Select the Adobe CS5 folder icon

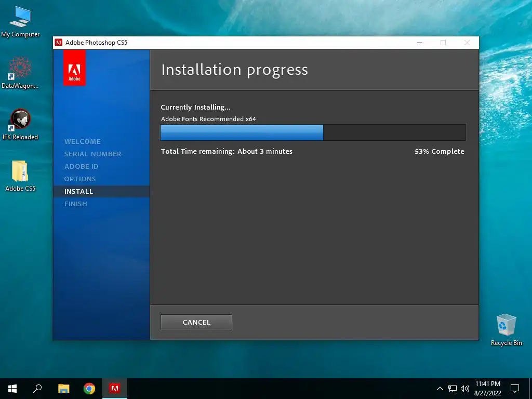tap(20, 176)
